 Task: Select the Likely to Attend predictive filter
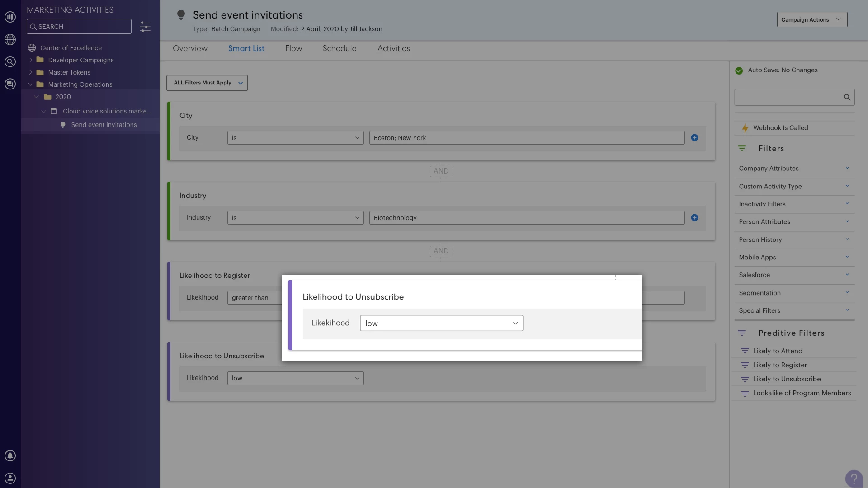777,351
